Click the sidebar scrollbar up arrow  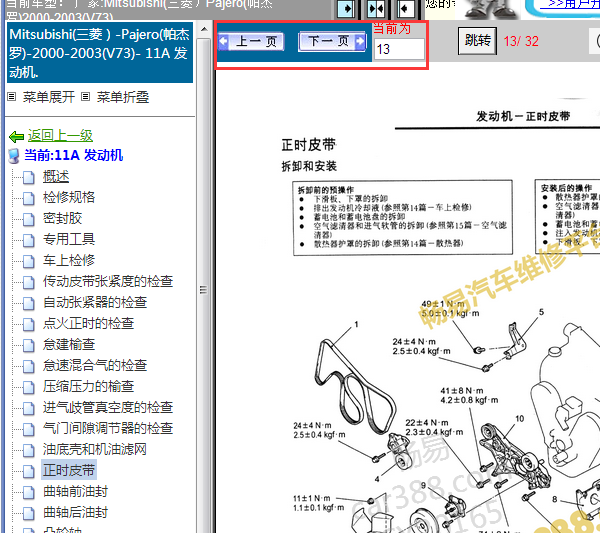(x=204, y=29)
